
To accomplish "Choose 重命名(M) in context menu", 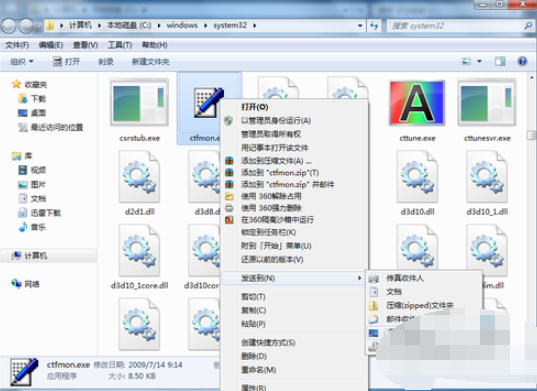I will (295, 370).
